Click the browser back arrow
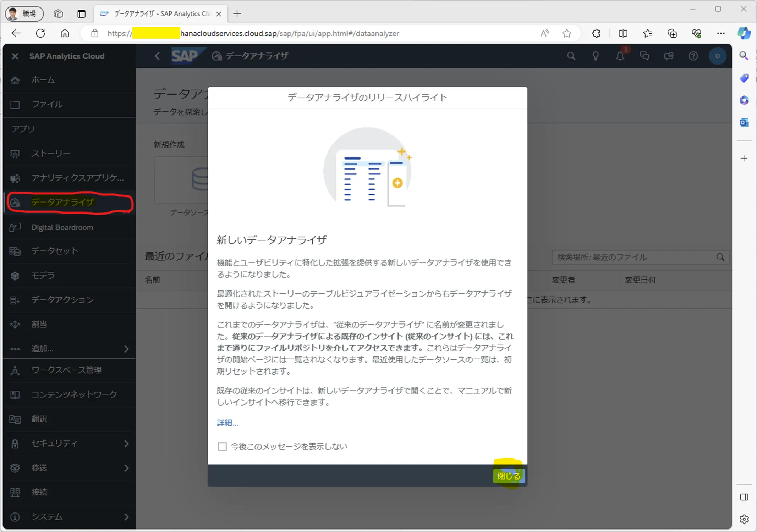 click(x=16, y=33)
